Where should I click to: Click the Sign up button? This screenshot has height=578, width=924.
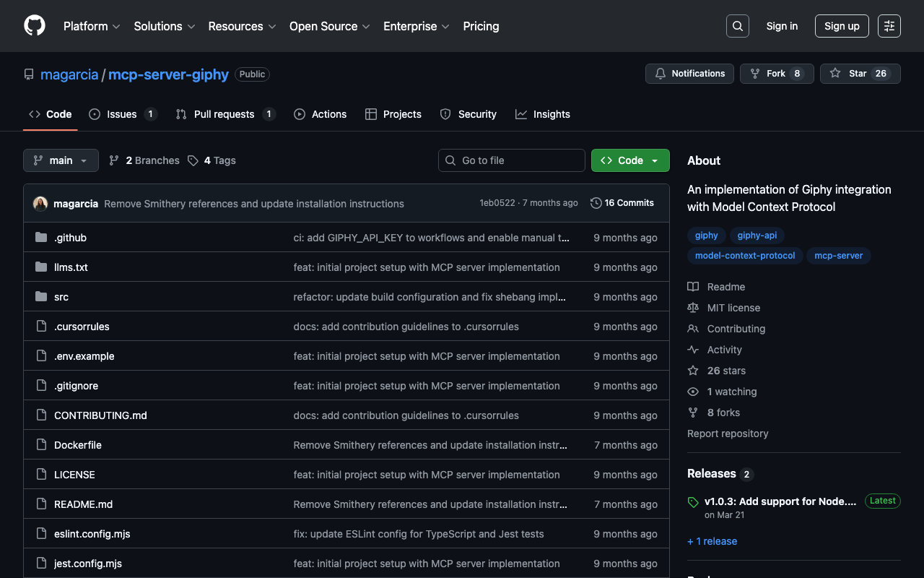click(842, 26)
